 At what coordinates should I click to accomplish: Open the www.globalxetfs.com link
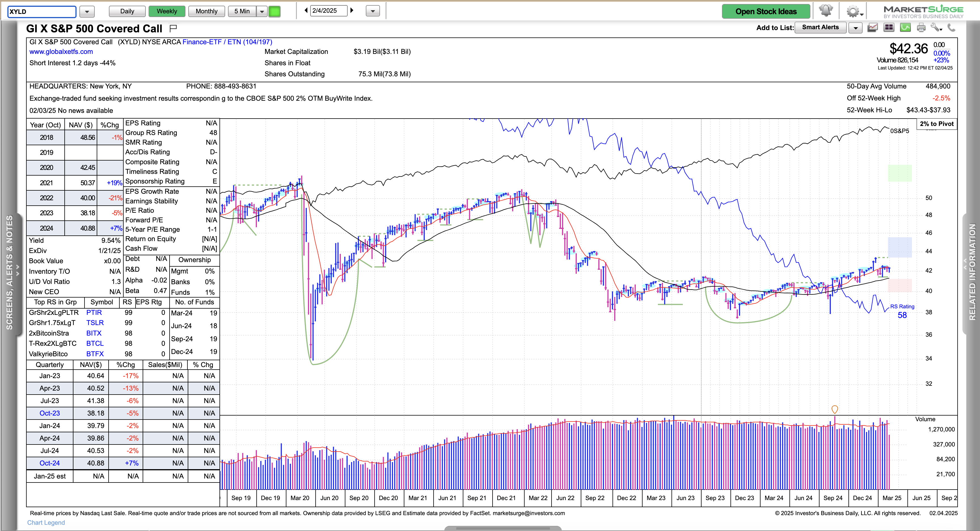tap(61, 52)
